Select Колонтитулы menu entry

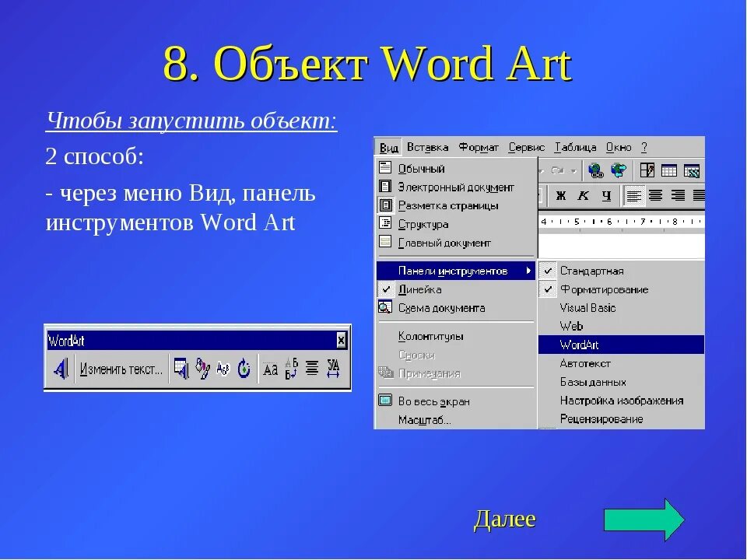tap(456, 336)
